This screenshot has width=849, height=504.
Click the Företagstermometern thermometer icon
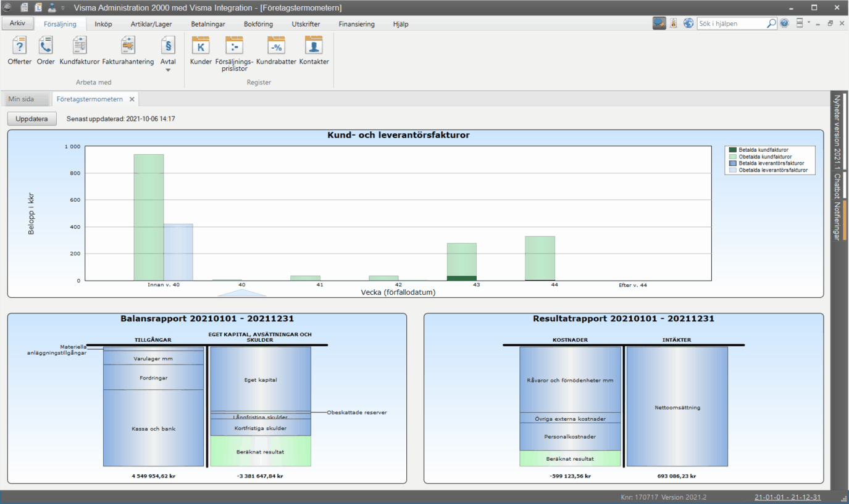[674, 23]
